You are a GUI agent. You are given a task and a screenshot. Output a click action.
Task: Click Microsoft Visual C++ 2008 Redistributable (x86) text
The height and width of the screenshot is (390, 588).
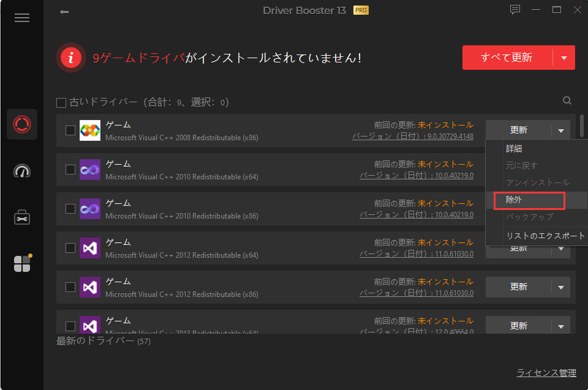click(x=182, y=138)
